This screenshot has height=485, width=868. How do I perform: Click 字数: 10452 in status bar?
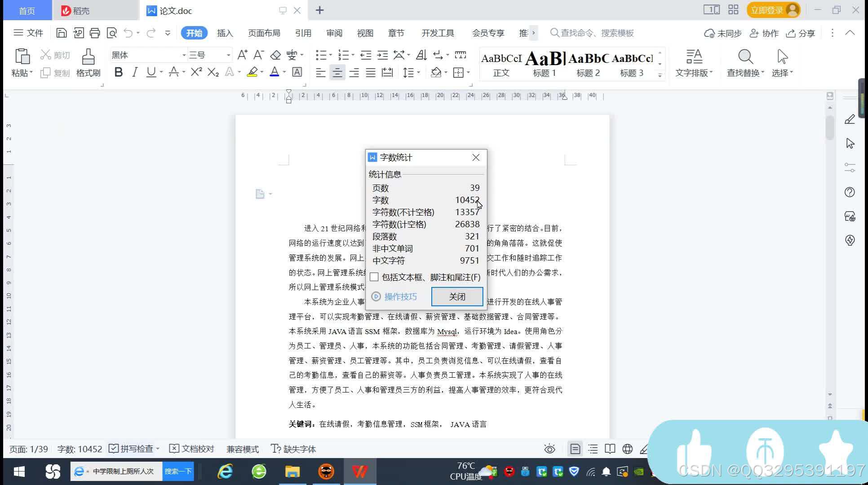pyautogui.click(x=80, y=449)
